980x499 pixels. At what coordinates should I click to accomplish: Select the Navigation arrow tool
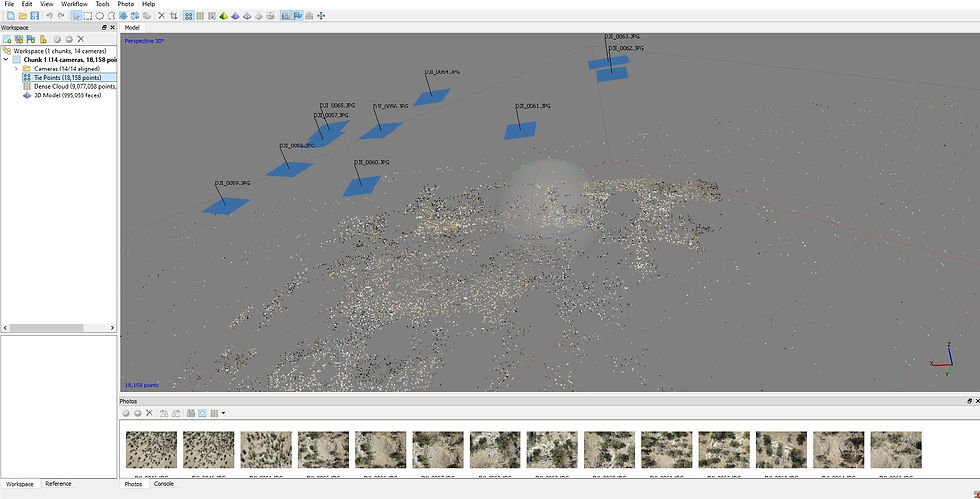pos(76,16)
